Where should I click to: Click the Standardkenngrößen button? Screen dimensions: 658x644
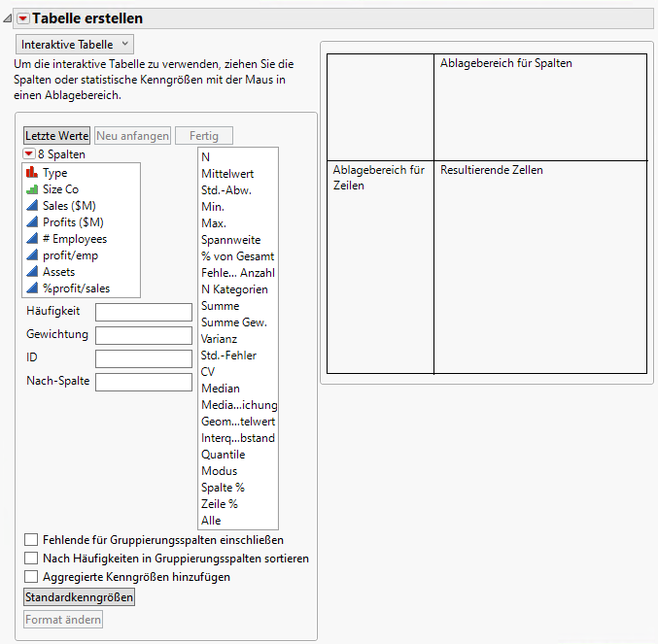click(x=79, y=597)
